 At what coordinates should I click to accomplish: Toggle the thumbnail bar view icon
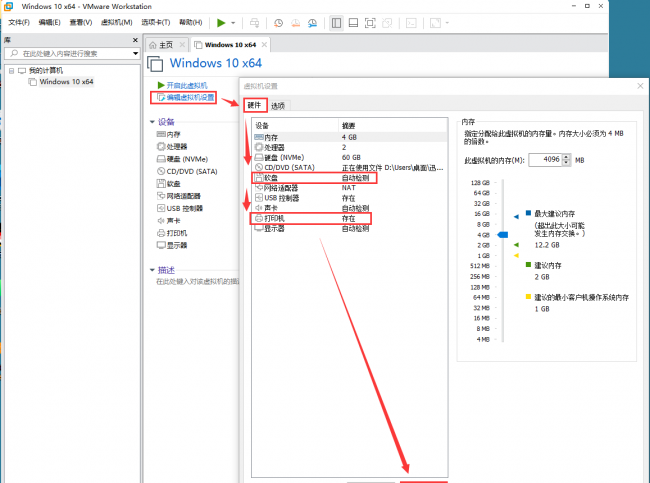[353, 23]
